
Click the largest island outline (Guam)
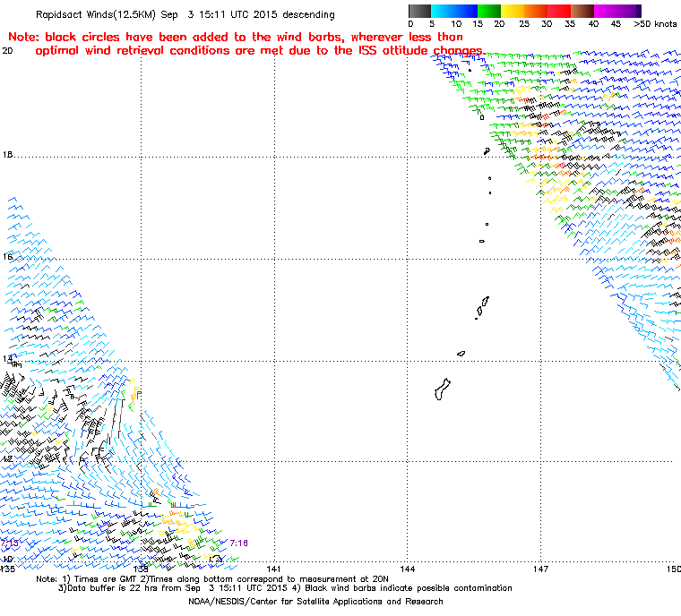point(442,389)
